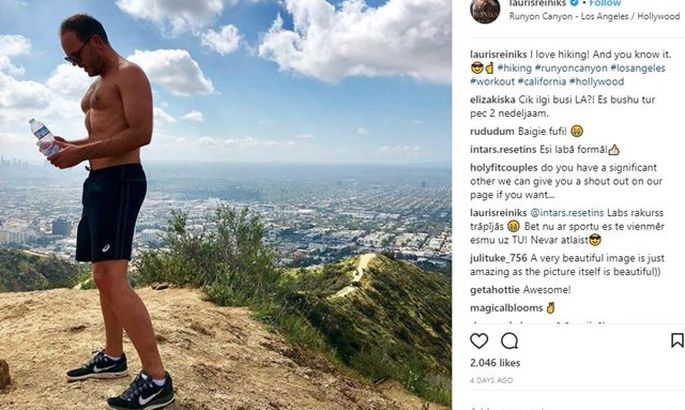The height and width of the screenshot is (410, 685).
Task: Click the verified badge next to laurisreiniks
Action: point(574,3)
